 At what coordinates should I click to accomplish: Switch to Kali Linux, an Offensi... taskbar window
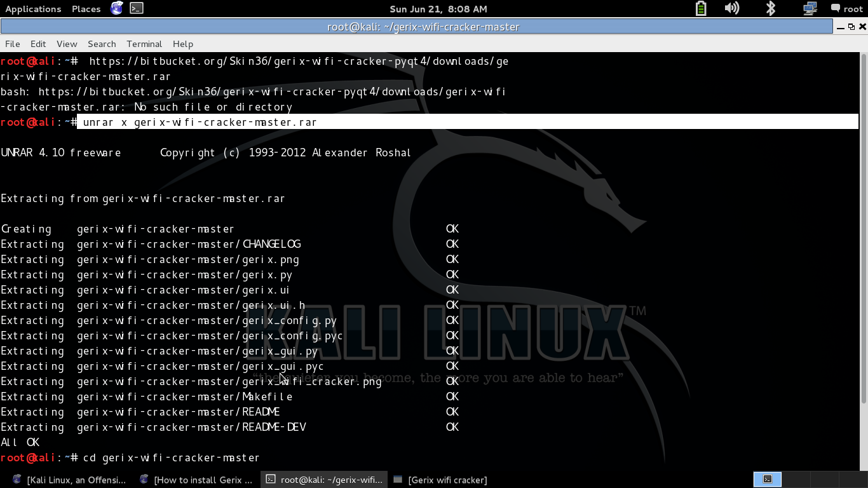(x=69, y=480)
